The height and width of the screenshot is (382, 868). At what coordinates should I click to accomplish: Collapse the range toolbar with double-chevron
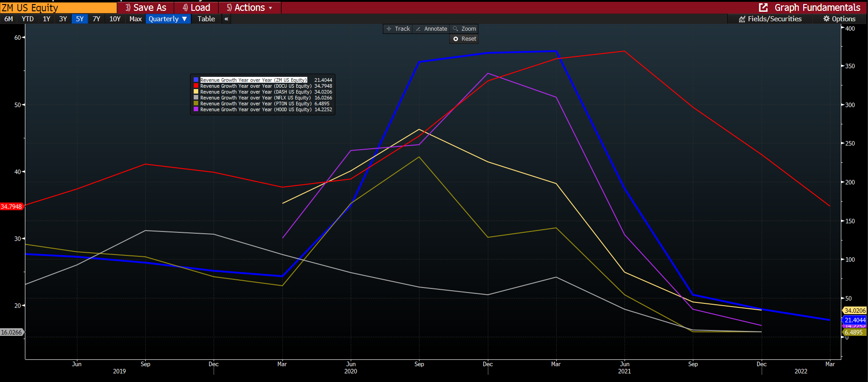[x=226, y=19]
